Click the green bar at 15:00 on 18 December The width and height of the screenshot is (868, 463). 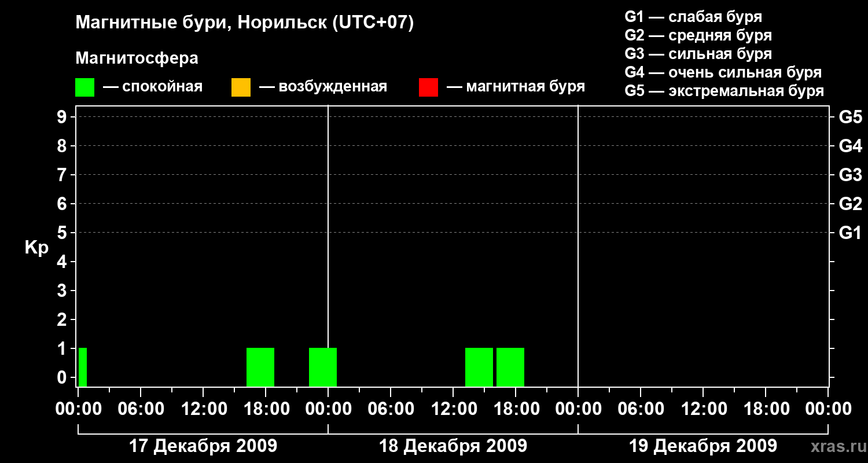tap(479, 367)
